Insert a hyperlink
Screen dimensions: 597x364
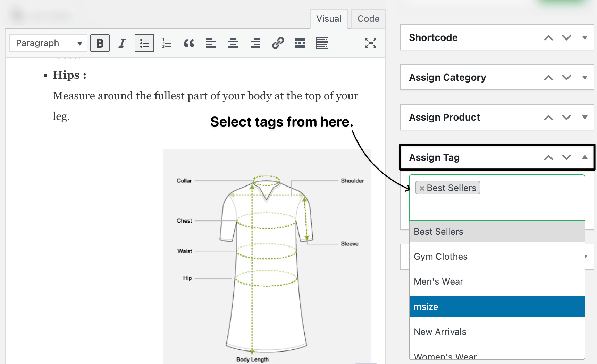[278, 43]
